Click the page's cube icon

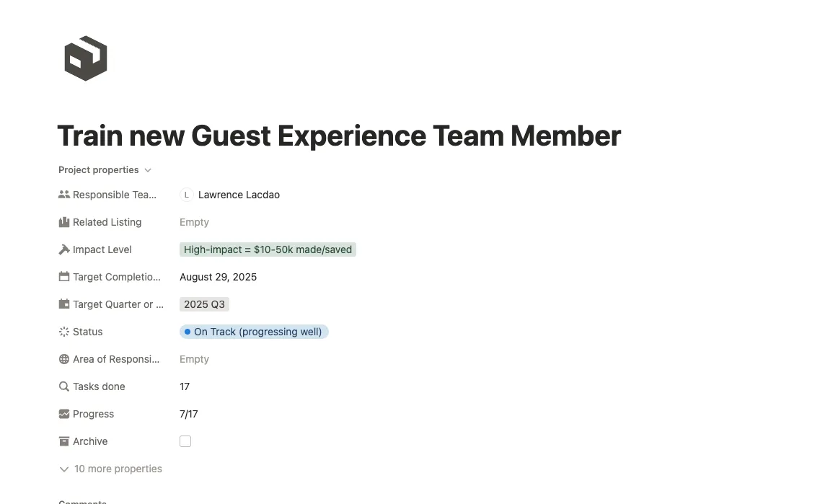tap(86, 58)
